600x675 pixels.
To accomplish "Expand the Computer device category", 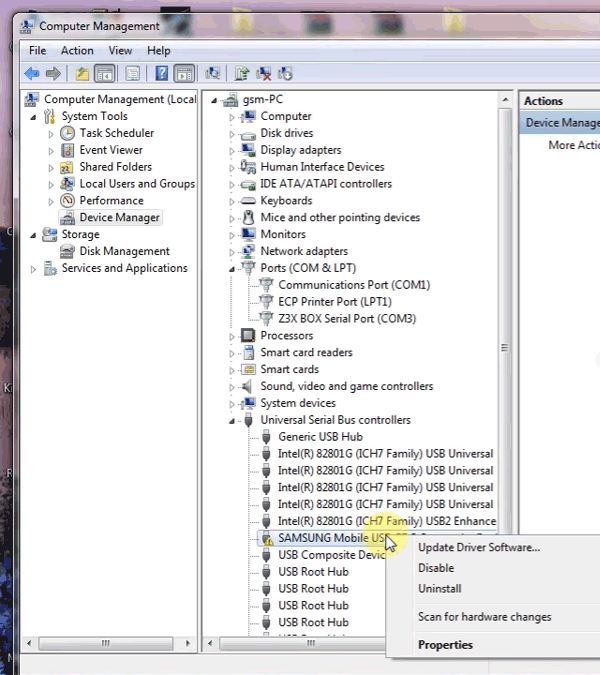I will tap(232, 117).
